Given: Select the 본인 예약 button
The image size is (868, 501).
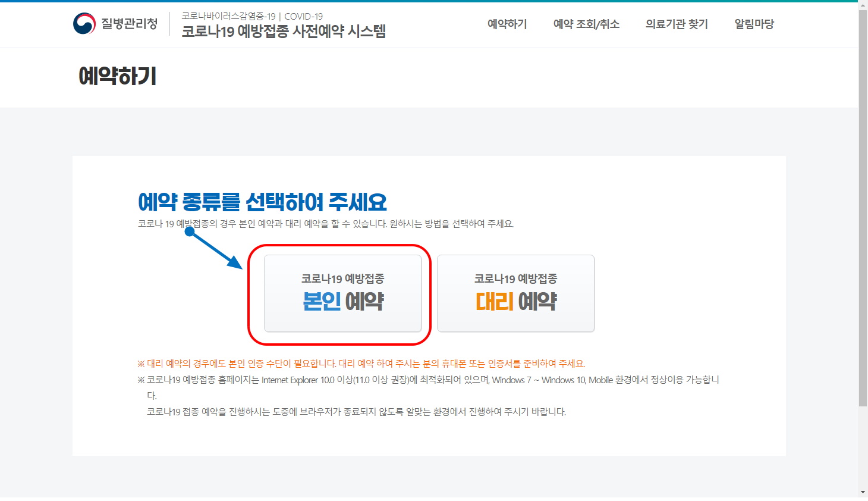Looking at the screenshot, I should [343, 293].
